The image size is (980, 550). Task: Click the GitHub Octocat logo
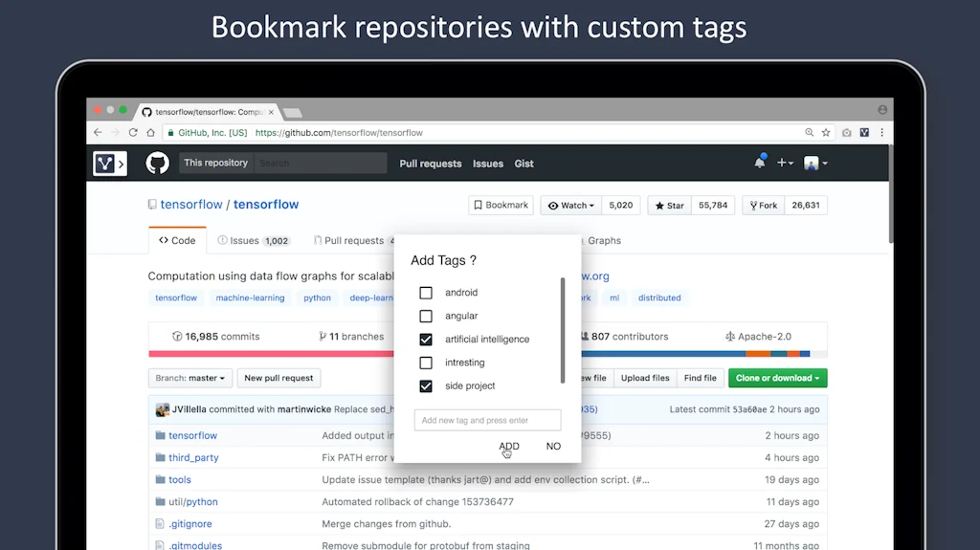pyautogui.click(x=157, y=164)
